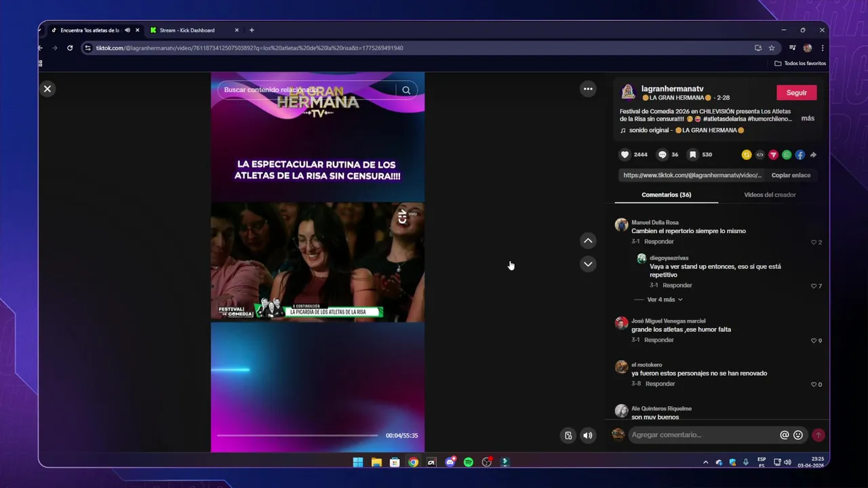Open comments via speech bubble icon
Screen dimensions: 868x488
pos(663,155)
